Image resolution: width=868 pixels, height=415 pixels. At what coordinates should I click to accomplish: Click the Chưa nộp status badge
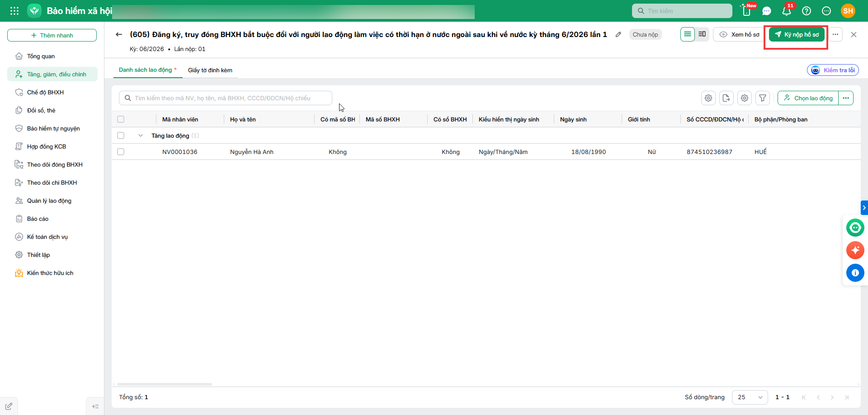pos(645,34)
